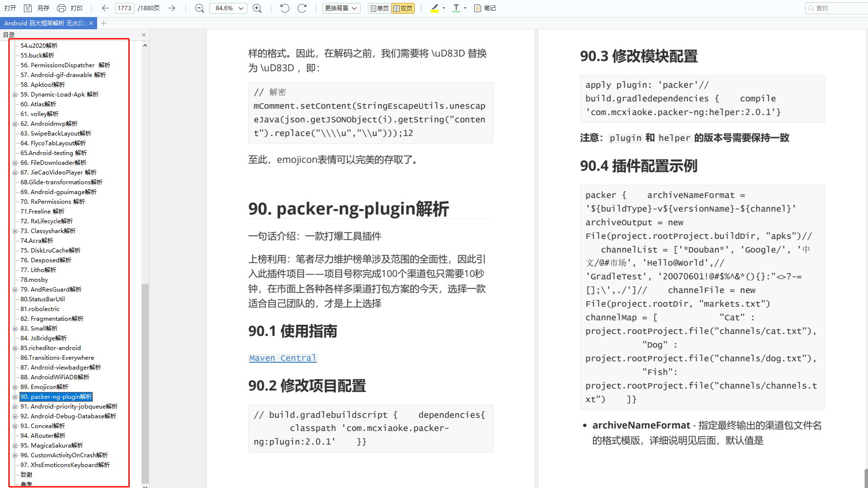
Task: Expand 73. Classyshark解析 outline node
Action: click(15, 231)
